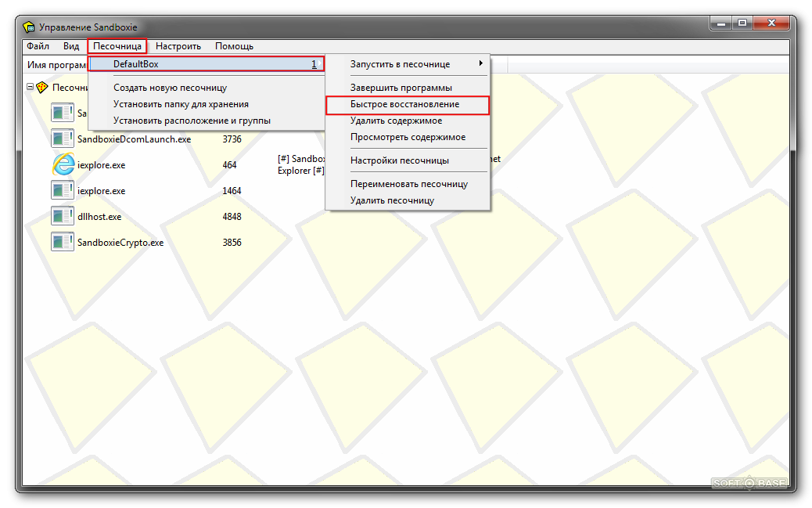
Task: Open the Файл menu
Action: pyautogui.click(x=38, y=46)
